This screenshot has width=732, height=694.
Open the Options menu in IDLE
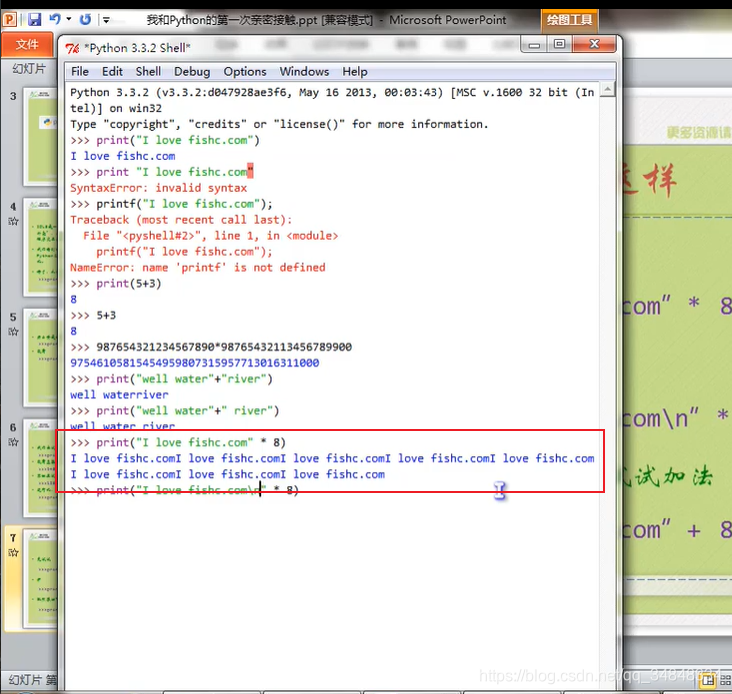click(x=245, y=71)
